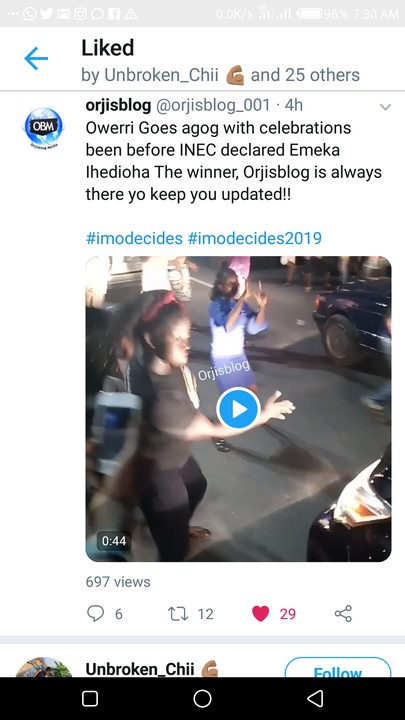Screen dimensions: 405x720
Task: Retweet the orjisblog post
Action: click(x=178, y=614)
